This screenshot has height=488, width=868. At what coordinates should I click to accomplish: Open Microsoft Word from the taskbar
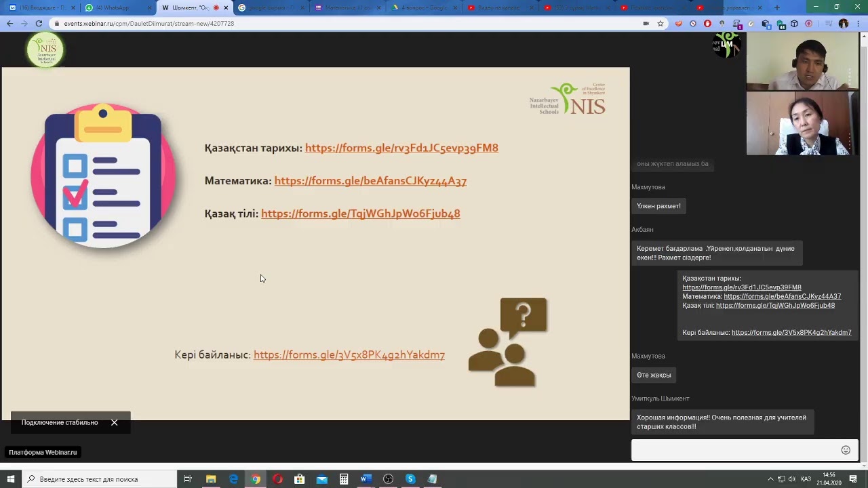[366, 479]
